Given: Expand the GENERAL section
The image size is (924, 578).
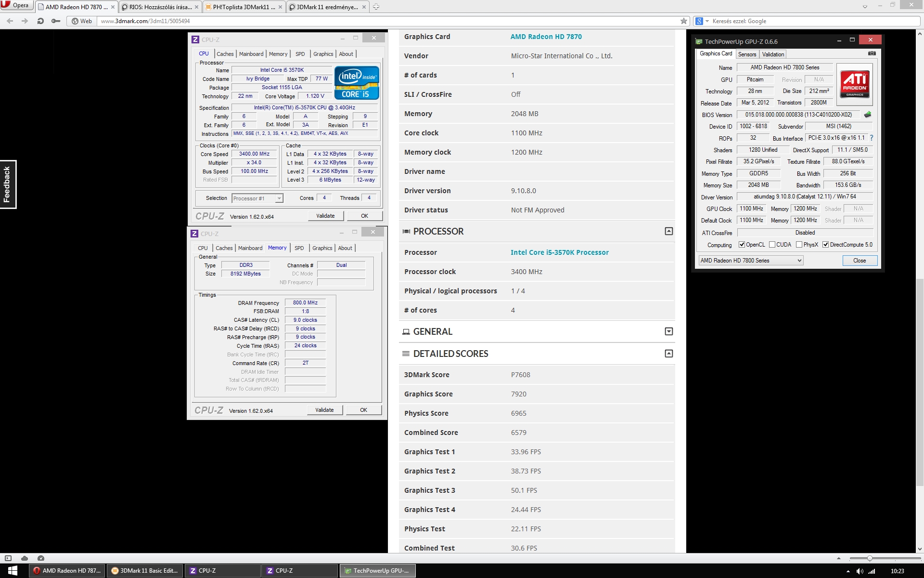Looking at the screenshot, I should [x=668, y=331].
